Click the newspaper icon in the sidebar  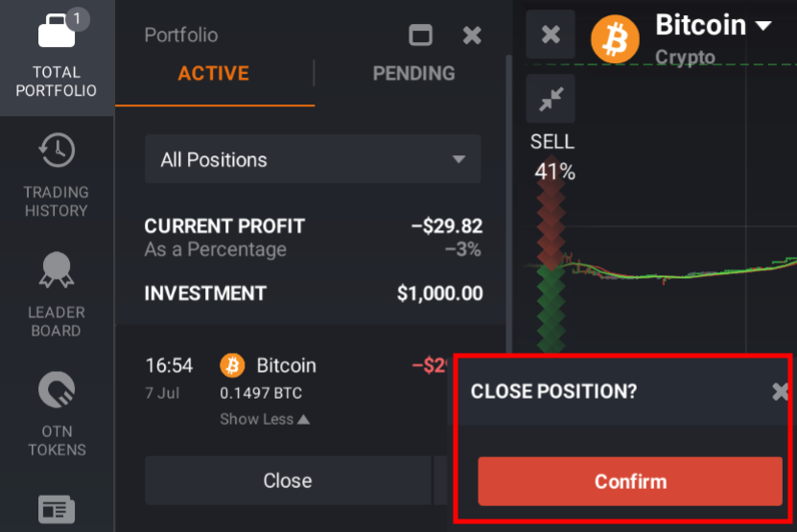coord(57,511)
